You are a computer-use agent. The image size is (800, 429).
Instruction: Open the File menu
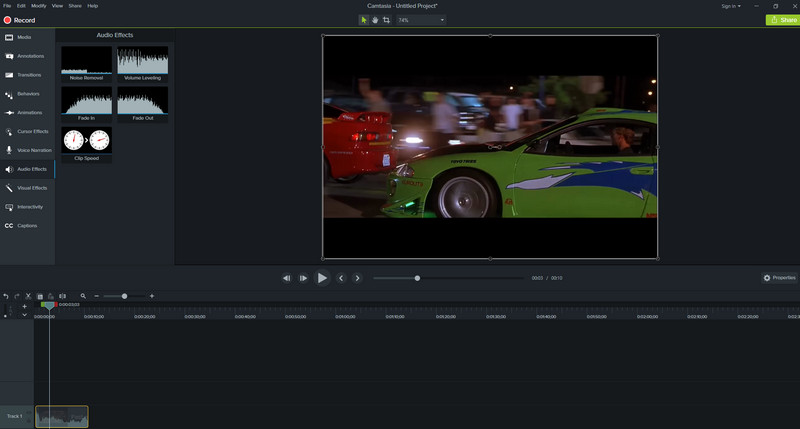point(7,6)
